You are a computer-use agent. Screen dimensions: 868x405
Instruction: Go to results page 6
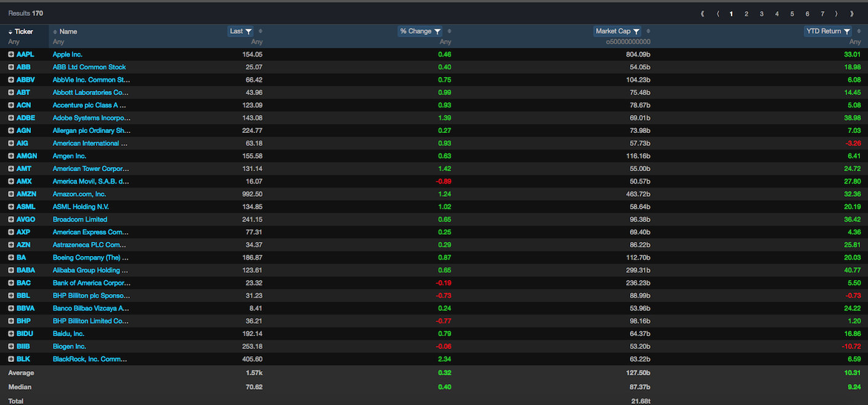click(807, 14)
